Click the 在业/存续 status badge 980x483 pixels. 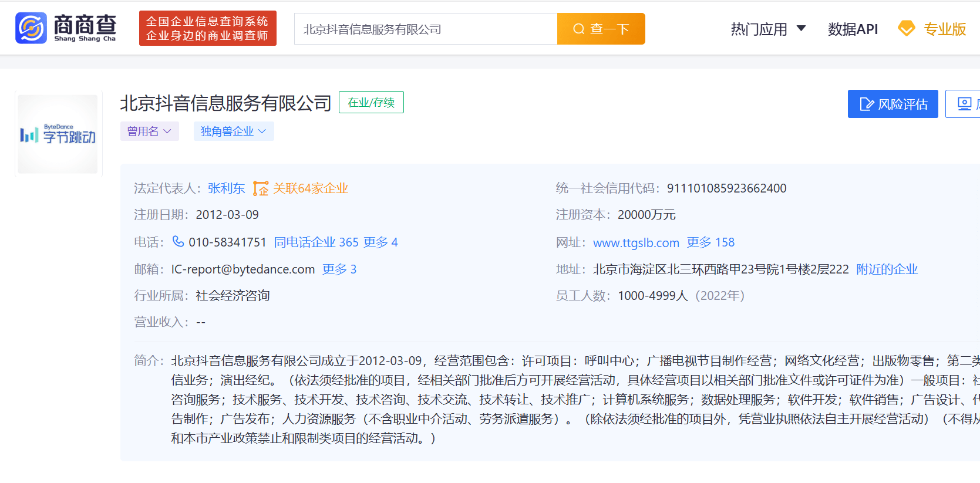pyautogui.click(x=371, y=103)
